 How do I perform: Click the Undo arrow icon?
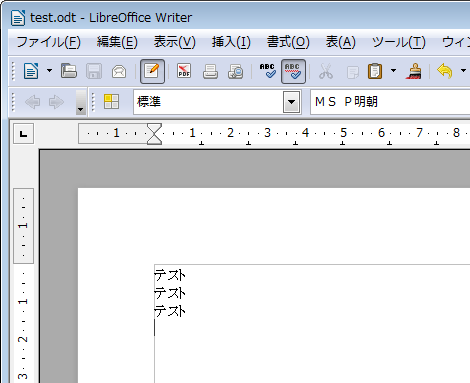445,71
